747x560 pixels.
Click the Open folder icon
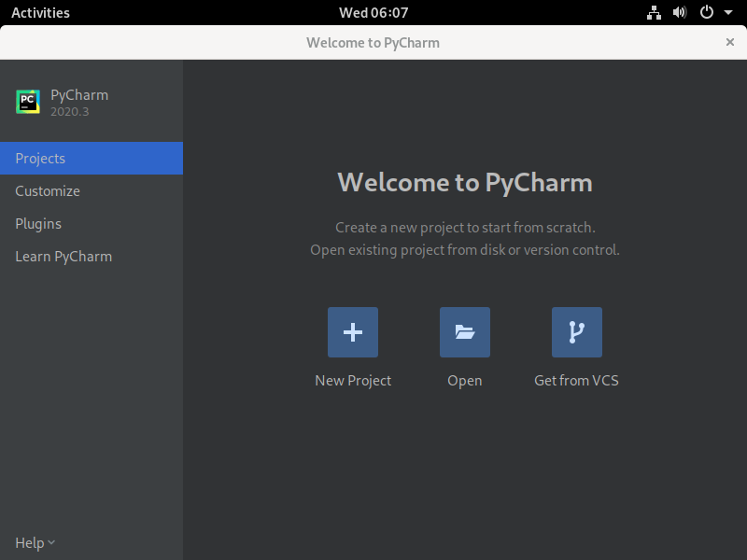click(x=464, y=332)
